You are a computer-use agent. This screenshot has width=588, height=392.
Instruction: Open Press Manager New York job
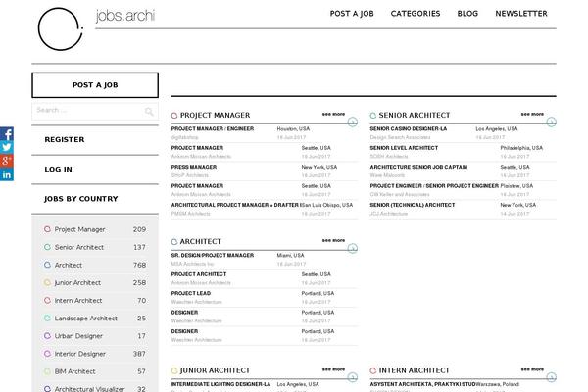[194, 167]
